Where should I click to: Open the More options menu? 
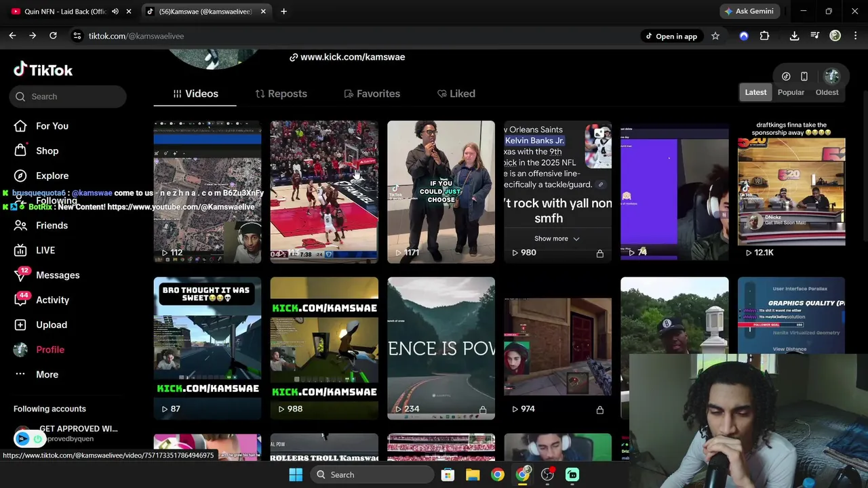[37, 374]
